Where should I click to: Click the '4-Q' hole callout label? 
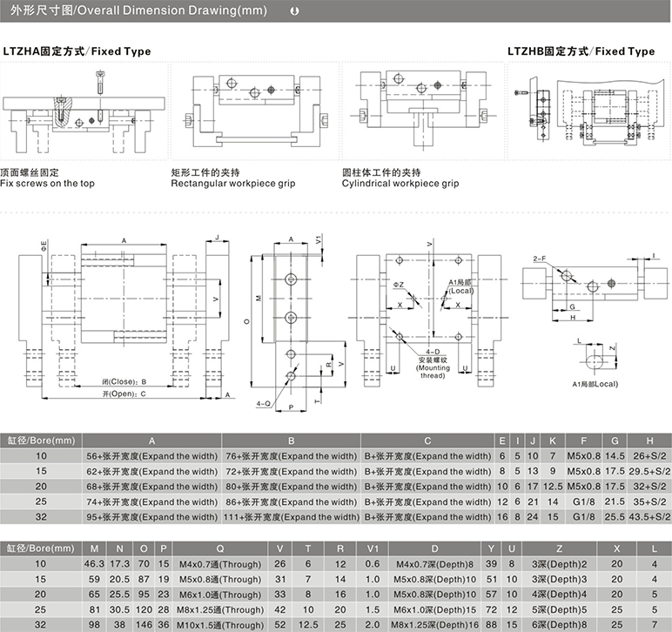coord(263,403)
